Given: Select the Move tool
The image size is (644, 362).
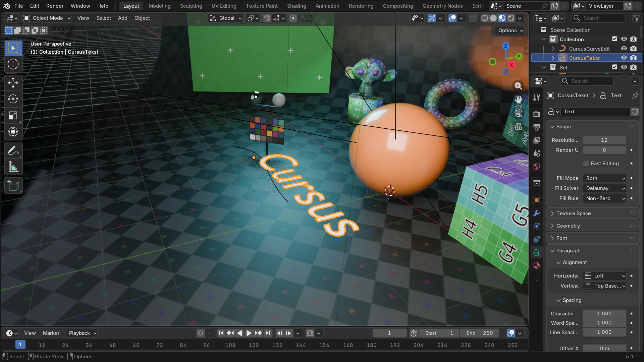Looking at the screenshot, I should [x=13, y=82].
